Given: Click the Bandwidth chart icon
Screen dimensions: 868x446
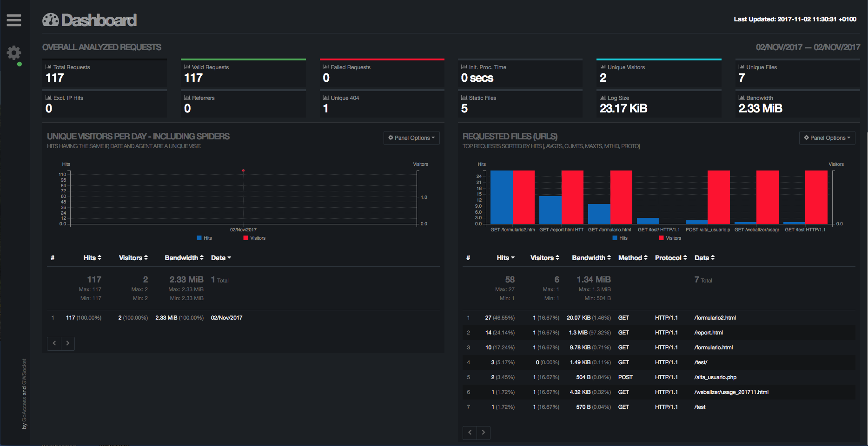Looking at the screenshot, I should click(742, 98).
